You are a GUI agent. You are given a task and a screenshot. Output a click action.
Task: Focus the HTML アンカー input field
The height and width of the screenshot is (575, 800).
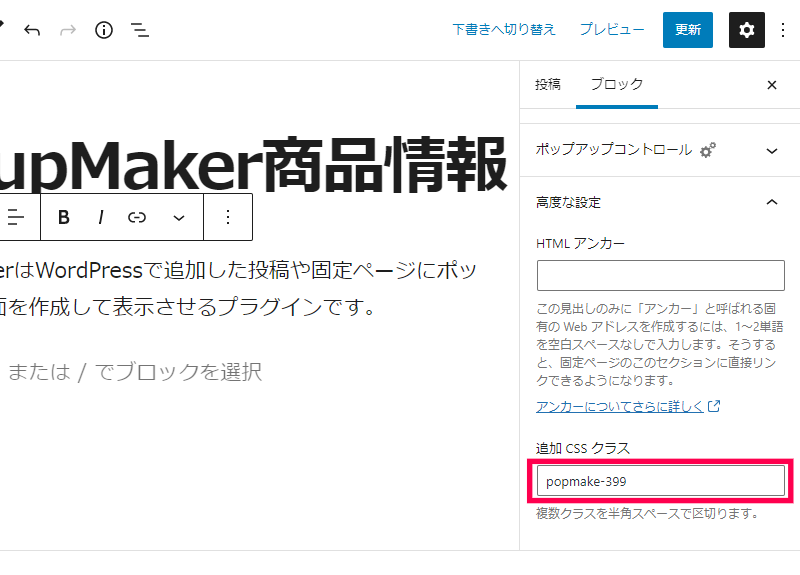tap(661, 276)
